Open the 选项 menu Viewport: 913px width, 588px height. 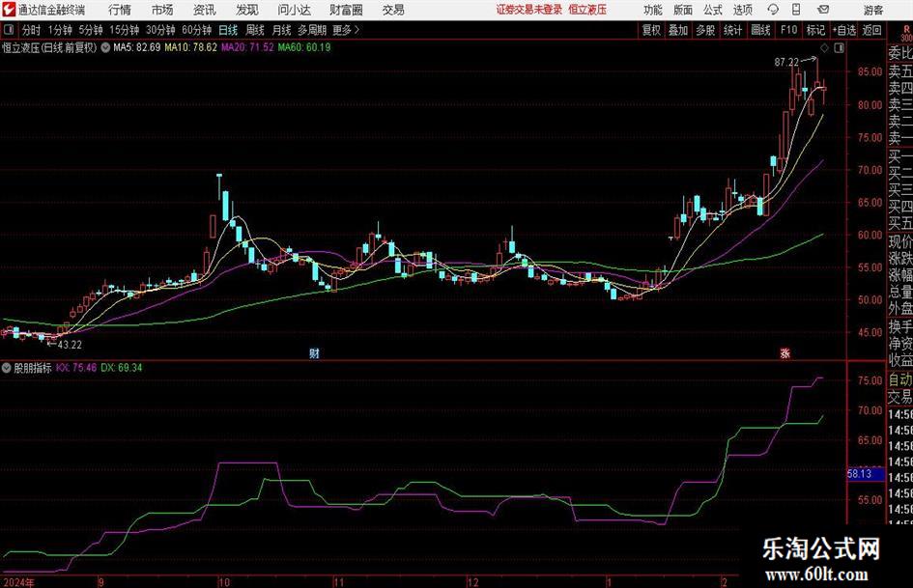point(743,10)
